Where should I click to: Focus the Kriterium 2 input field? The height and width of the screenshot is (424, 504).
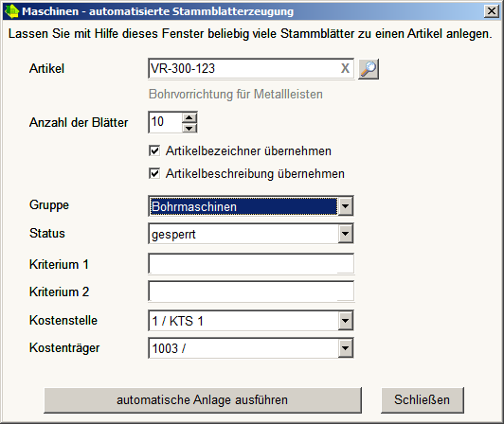pos(251,291)
